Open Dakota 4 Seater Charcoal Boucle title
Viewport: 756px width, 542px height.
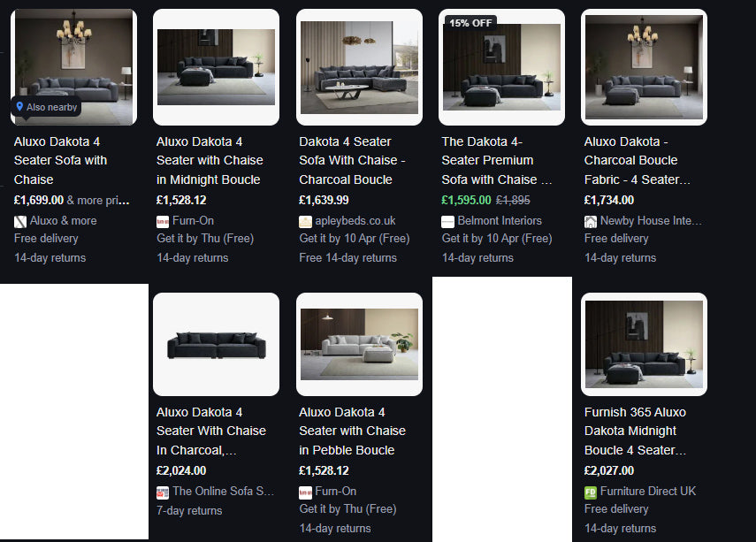coord(352,161)
